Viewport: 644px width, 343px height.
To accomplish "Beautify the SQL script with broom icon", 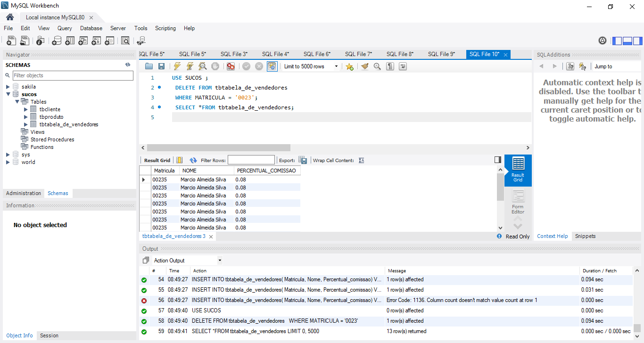I will pos(364,66).
